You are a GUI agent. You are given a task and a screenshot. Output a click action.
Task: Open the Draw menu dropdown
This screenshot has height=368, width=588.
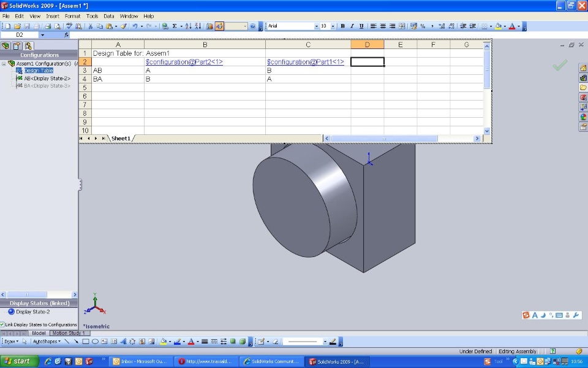tap(12, 342)
